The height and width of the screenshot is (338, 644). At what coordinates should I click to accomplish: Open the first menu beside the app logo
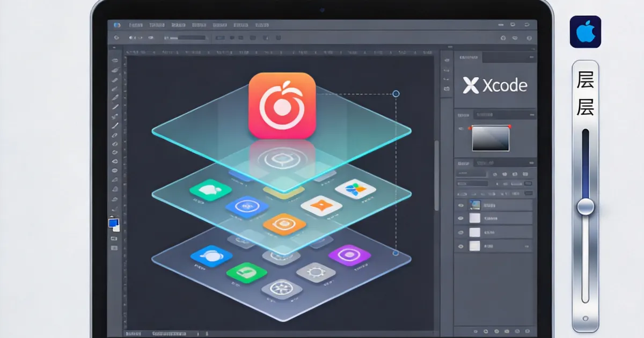(136, 25)
